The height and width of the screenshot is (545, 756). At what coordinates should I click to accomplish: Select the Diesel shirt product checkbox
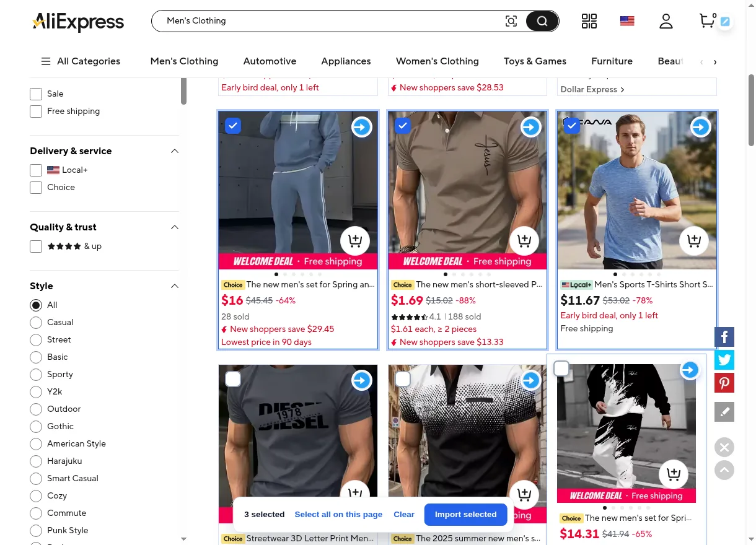(x=233, y=379)
